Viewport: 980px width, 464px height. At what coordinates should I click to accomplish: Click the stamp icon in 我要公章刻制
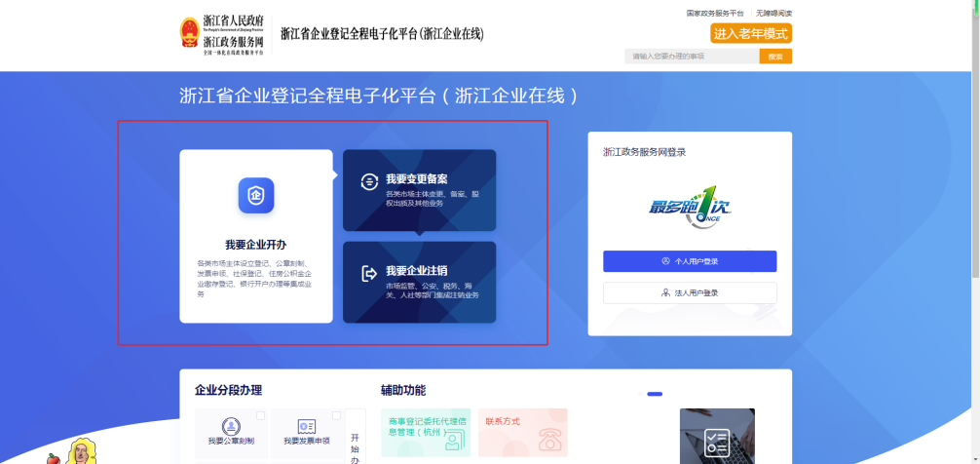pos(231,426)
